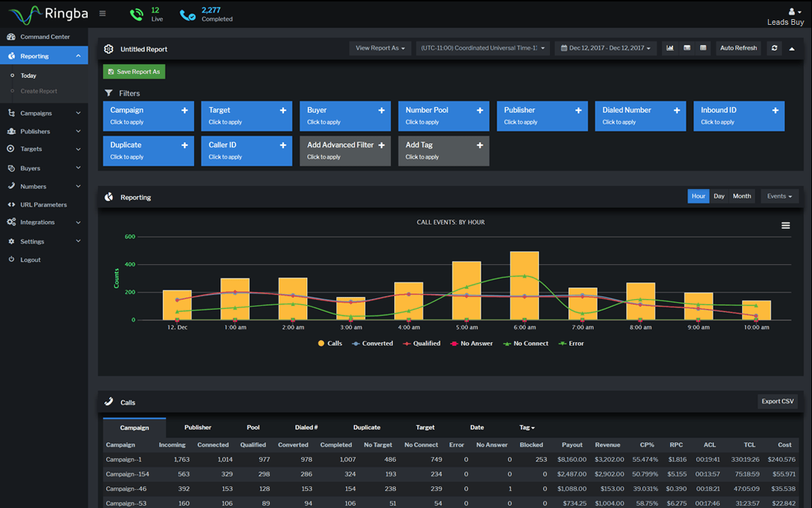This screenshot has height=508, width=812.
Task: Click the Export CSV button
Action: pos(777,401)
